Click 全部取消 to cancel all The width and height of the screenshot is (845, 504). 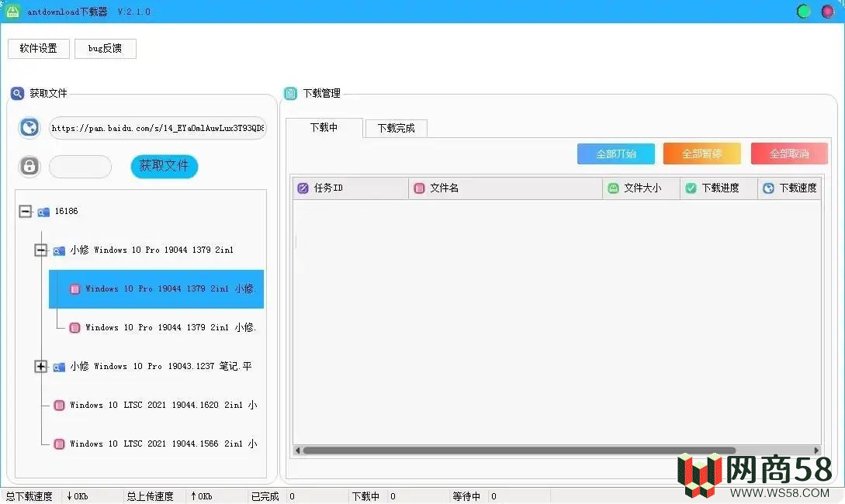click(x=789, y=154)
